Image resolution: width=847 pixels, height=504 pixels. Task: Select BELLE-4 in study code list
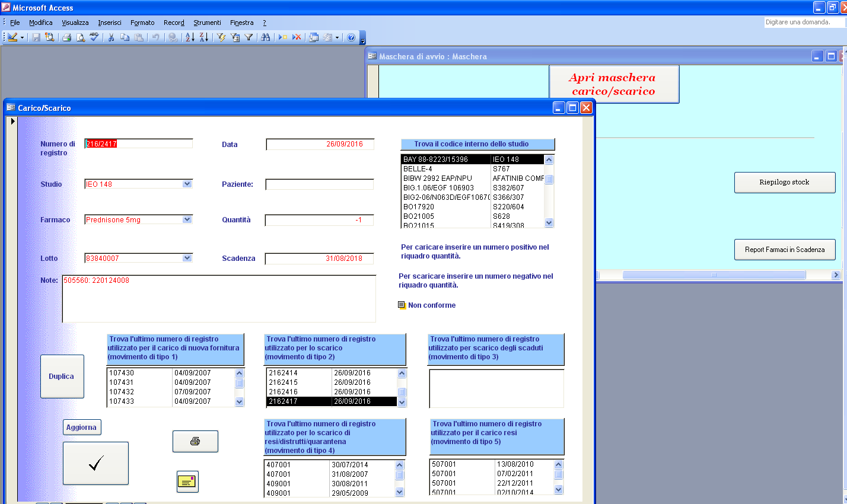(473, 169)
